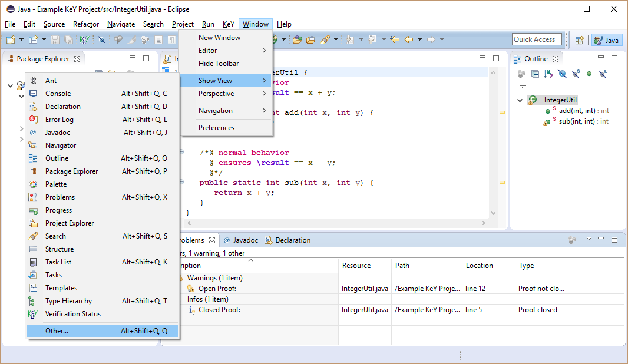The width and height of the screenshot is (628, 364).
Task: Open the KeY menu in the menu bar
Action: coord(229,24)
